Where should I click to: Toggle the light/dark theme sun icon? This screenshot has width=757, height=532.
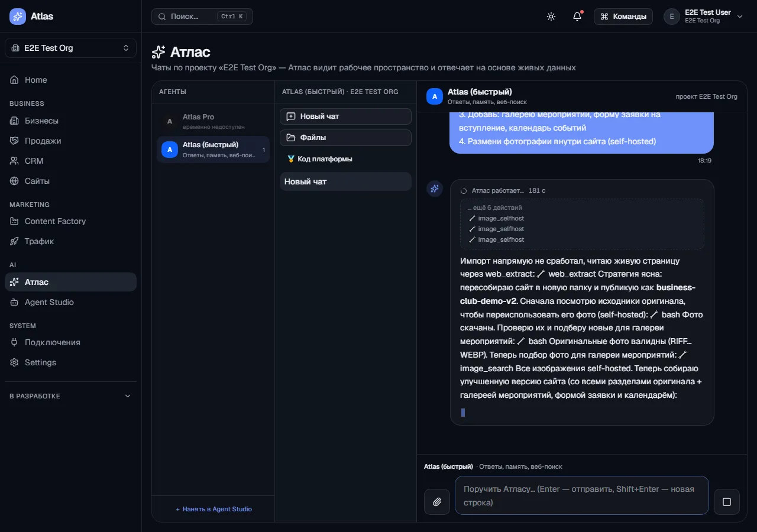[551, 17]
